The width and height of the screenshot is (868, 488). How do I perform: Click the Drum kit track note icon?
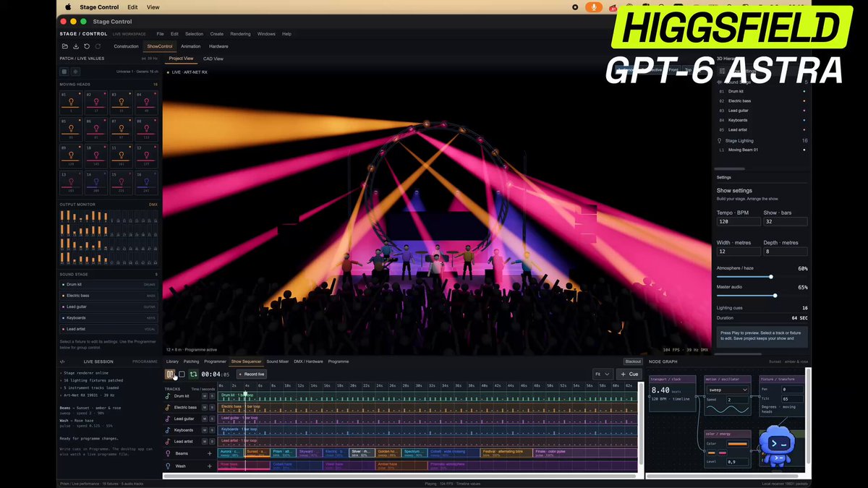[x=168, y=396]
